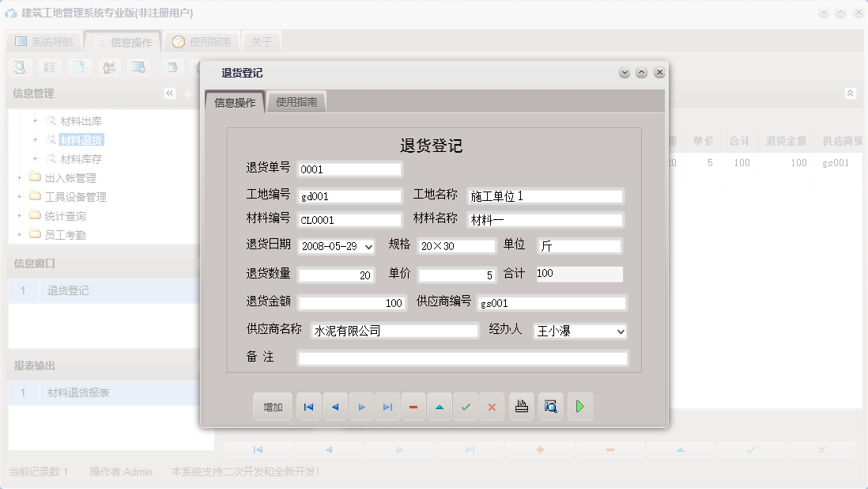Click the print icon in 退货登记 dialog
This screenshot has width=868, height=489.
pos(521,406)
